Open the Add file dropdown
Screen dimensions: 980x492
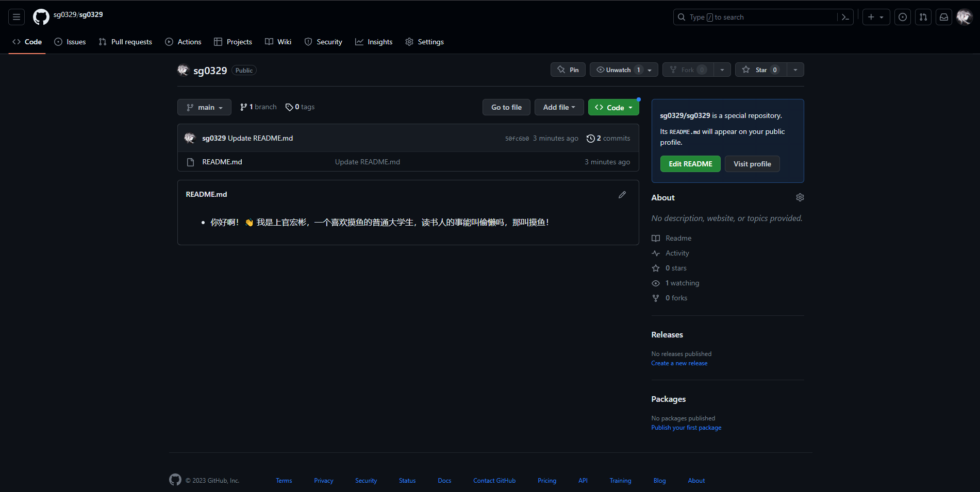pyautogui.click(x=559, y=107)
